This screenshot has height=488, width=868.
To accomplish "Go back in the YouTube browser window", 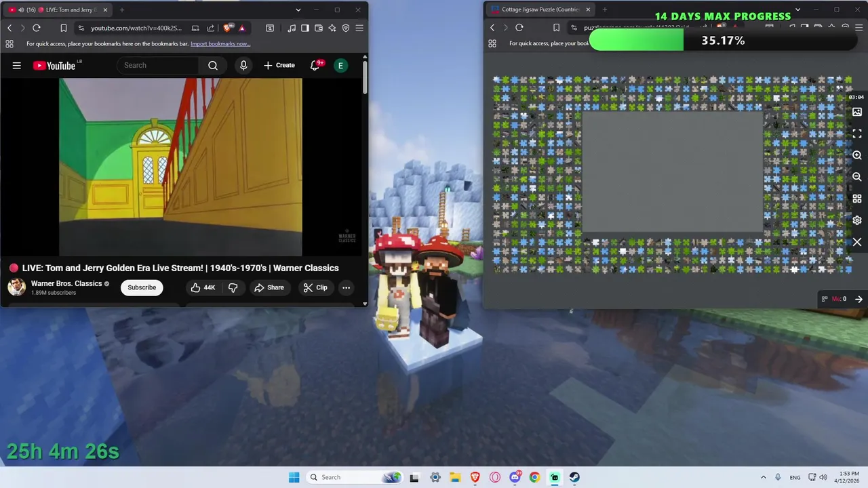I will tap(9, 28).
